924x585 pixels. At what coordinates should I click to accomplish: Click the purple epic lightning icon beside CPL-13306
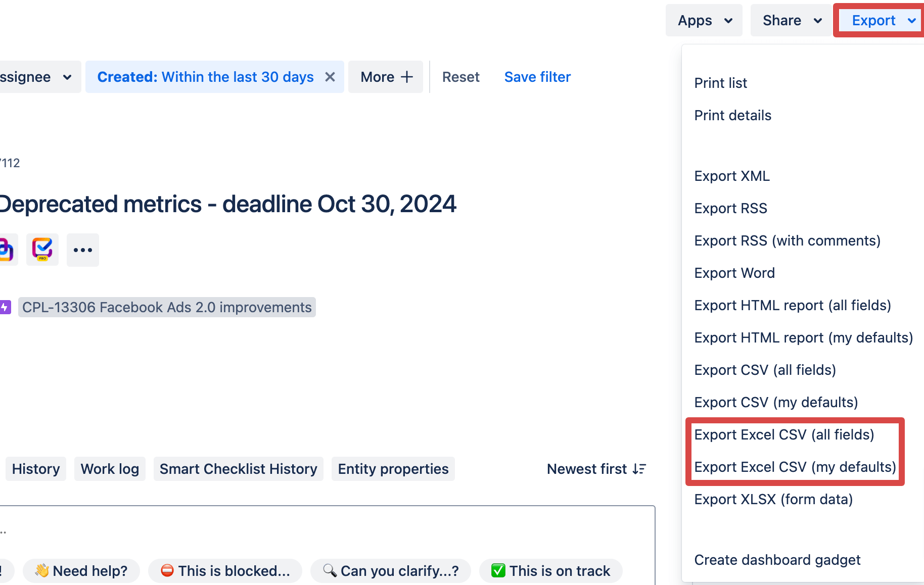pyautogui.click(x=6, y=307)
